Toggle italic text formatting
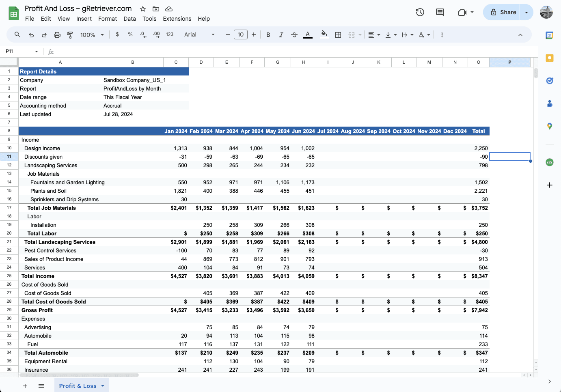The width and height of the screenshot is (561, 392). coord(281,35)
